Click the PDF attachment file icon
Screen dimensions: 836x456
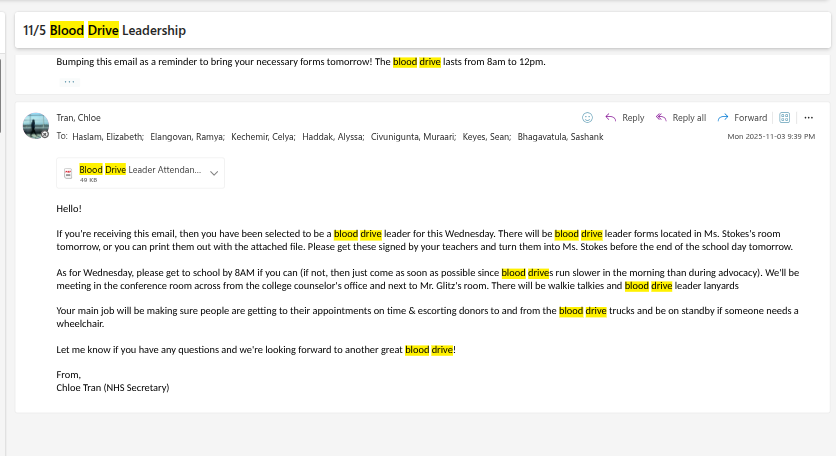(68, 173)
